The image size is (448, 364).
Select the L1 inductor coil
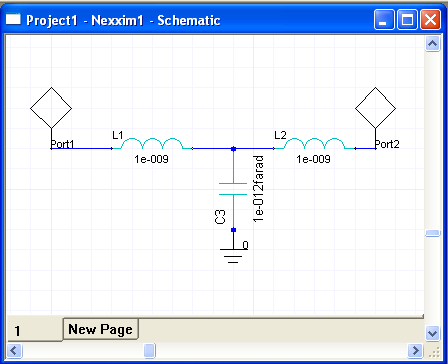(152, 144)
